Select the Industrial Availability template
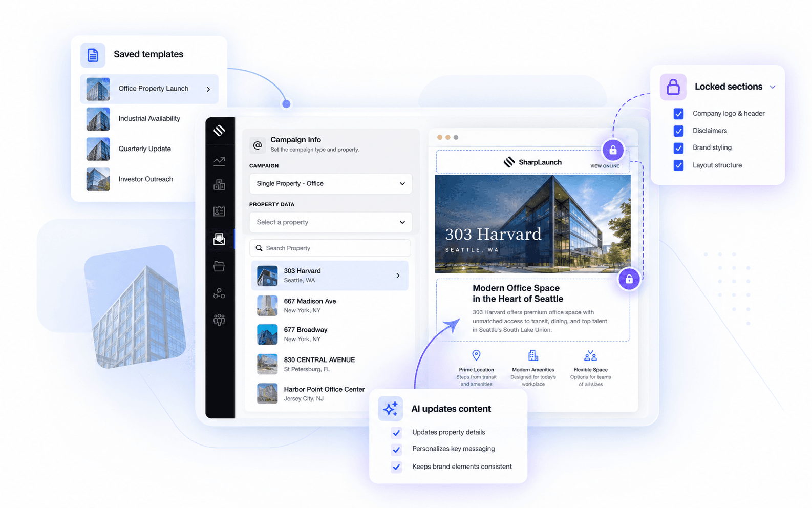 pyautogui.click(x=149, y=119)
